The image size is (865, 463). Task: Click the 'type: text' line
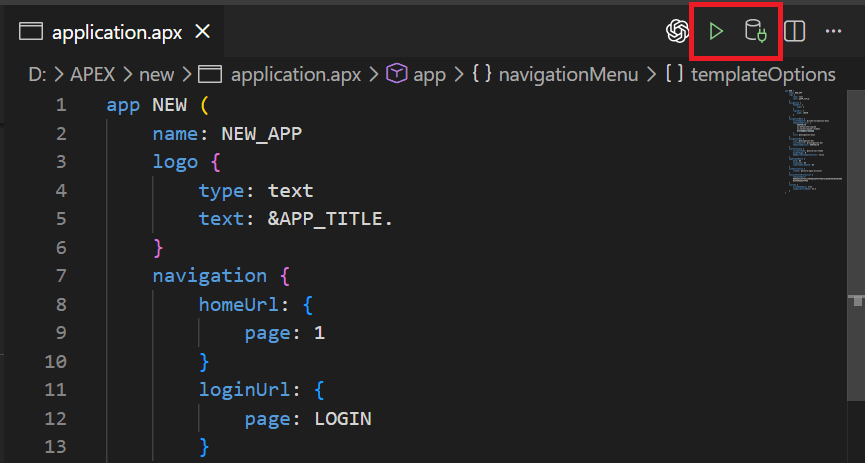tap(256, 191)
